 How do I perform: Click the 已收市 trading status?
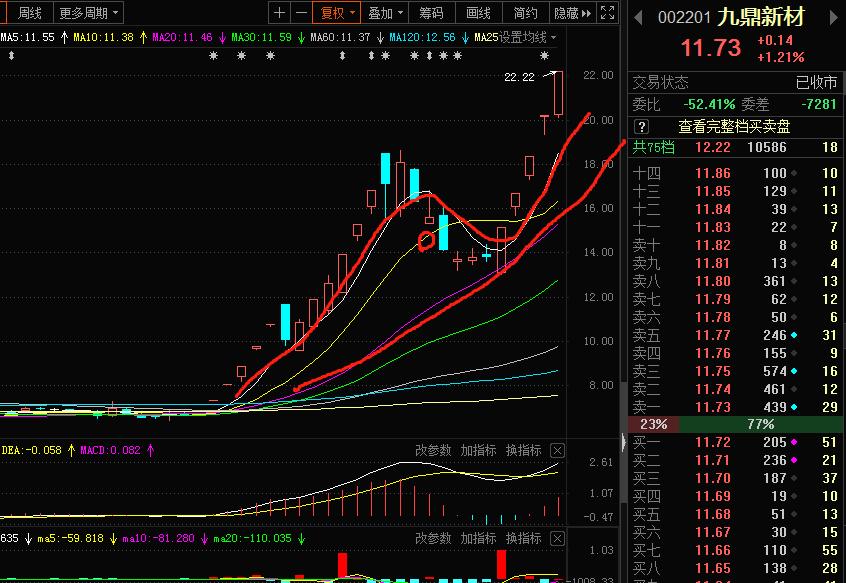point(816,83)
